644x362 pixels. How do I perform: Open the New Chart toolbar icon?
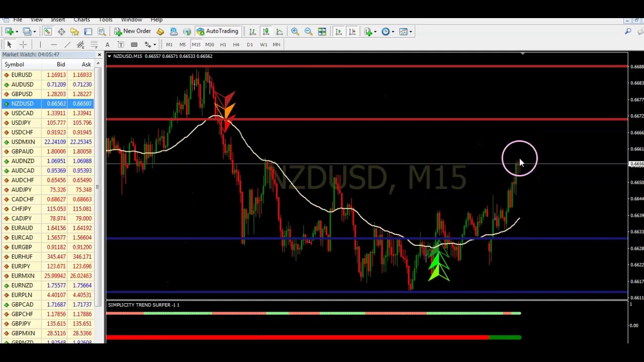(x=9, y=32)
